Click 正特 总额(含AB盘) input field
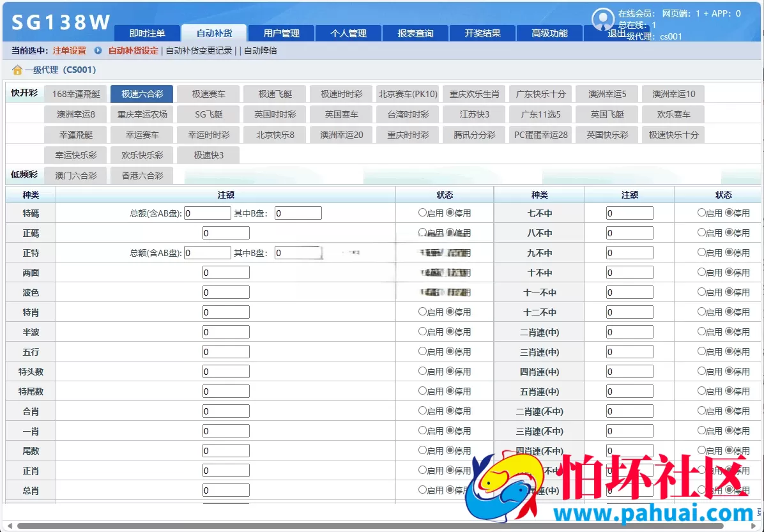The height and width of the screenshot is (532, 764). tap(207, 253)
